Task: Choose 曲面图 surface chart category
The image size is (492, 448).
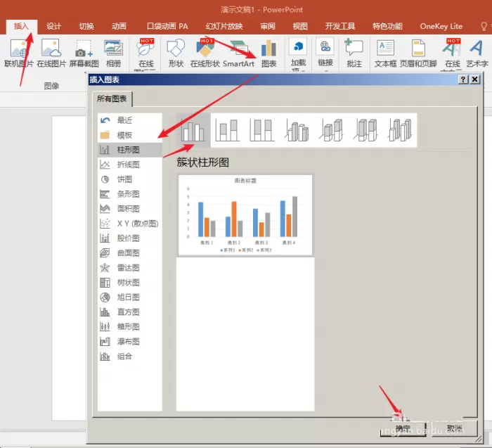Action: [x=130, y=253]
